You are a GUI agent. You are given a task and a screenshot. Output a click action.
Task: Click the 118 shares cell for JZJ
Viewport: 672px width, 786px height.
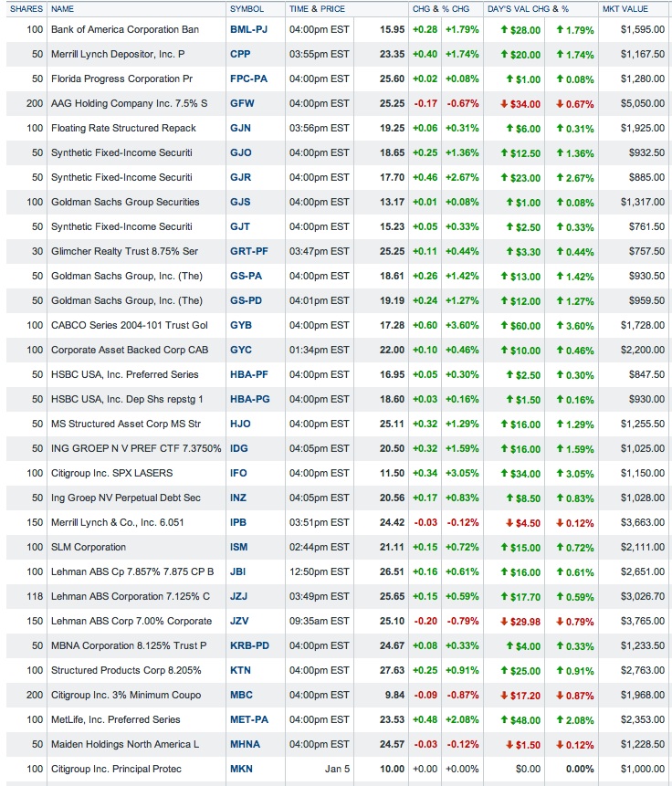pyautogui.click(x=35, y=596)
